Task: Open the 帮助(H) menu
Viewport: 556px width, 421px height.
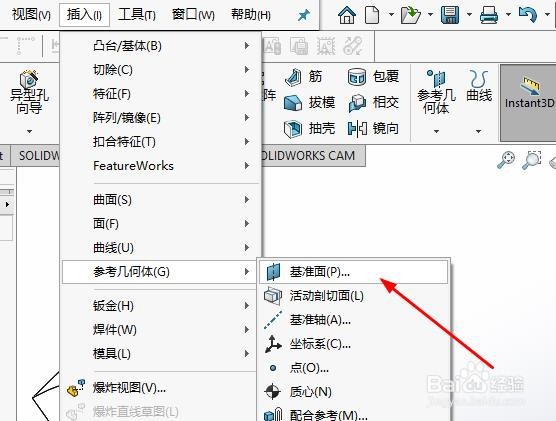Action: (251, 15)
